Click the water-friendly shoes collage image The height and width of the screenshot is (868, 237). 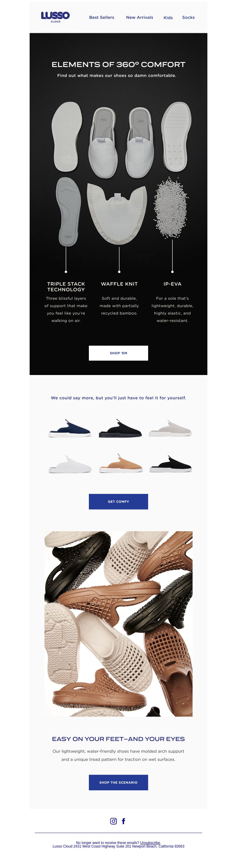[118, 624]
